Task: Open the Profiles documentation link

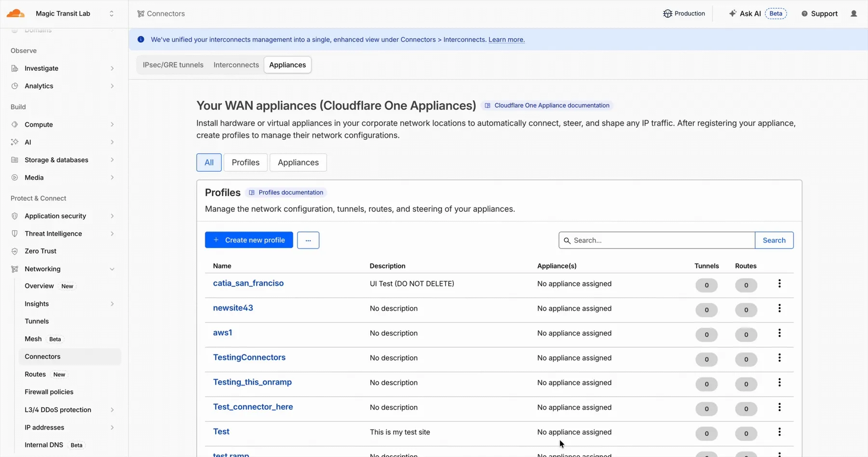Action: pyautogui.click(x=286, y=192)
